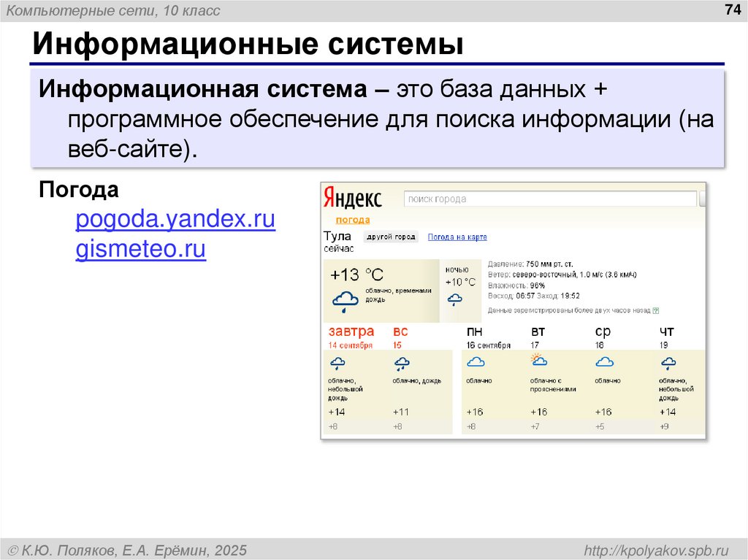Viewport: 748px width, 560px height.
Task: Click the поиск города search field
Action: 551,198
